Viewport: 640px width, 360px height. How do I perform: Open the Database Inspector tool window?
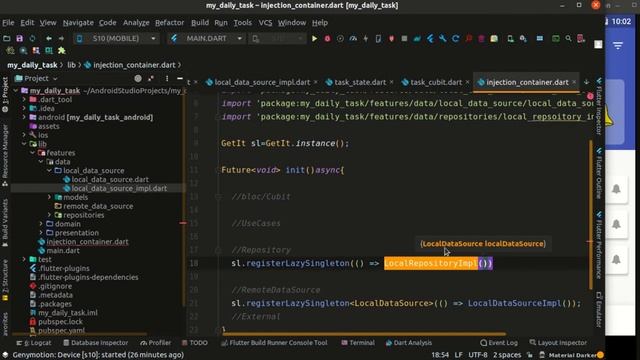point(96,343)
